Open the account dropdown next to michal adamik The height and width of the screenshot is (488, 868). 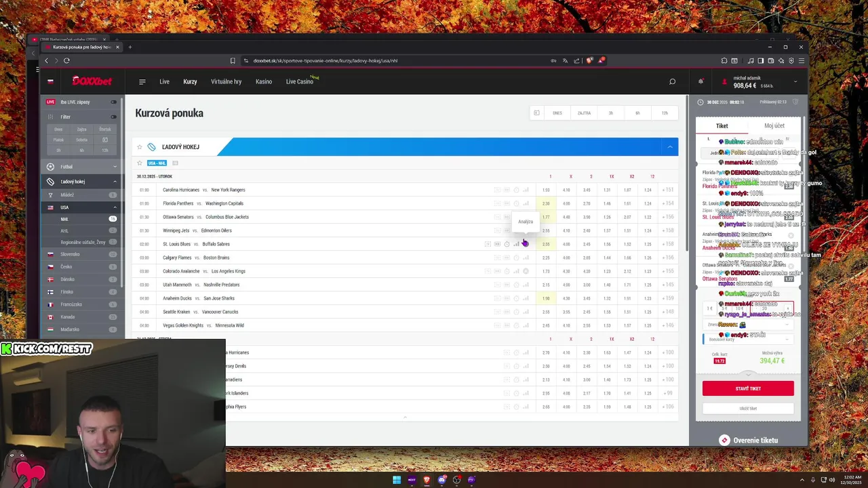pos(795,81)
